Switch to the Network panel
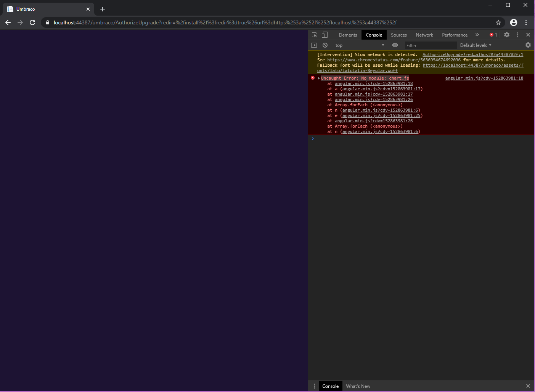The image size is (535, 392). (x=424, y=35)
